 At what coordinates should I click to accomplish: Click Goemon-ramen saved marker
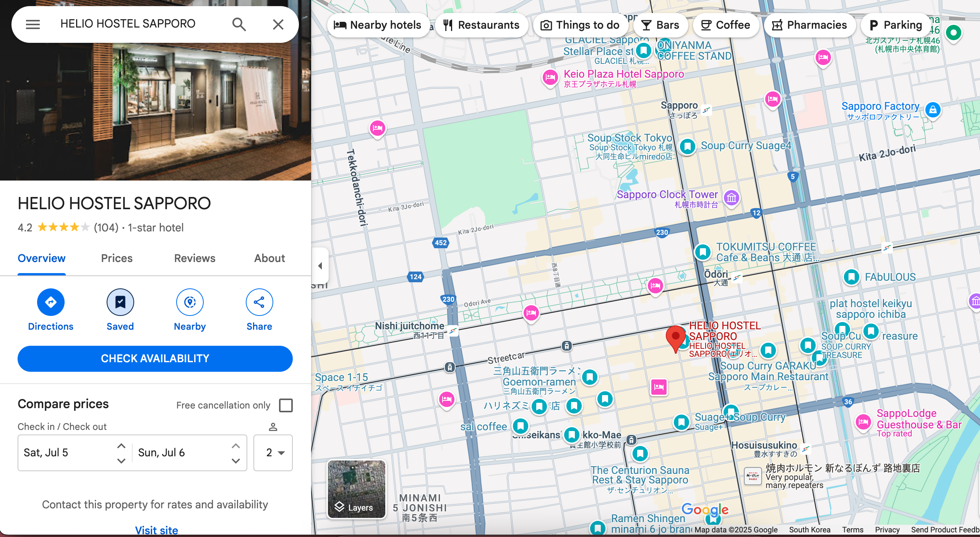(589, 377)
